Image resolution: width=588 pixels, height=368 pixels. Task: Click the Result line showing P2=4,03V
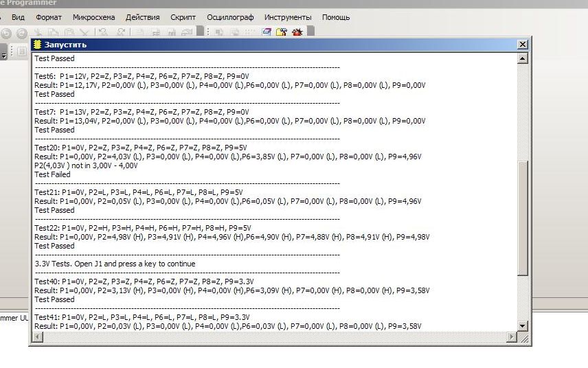(228, 157)
